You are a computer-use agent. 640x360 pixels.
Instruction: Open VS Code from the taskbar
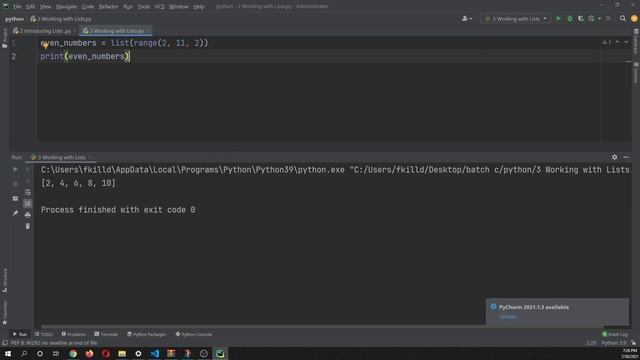[155, 353]
